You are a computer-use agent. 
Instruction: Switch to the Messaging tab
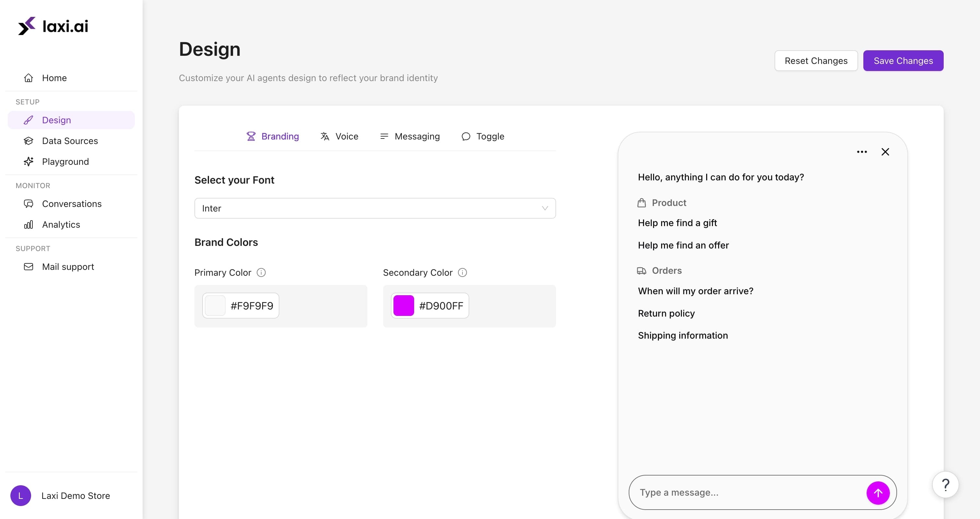(410, 136)
